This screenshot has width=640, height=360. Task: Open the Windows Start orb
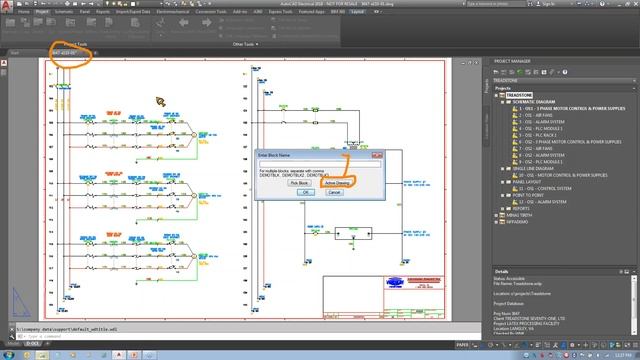(8, 355)
